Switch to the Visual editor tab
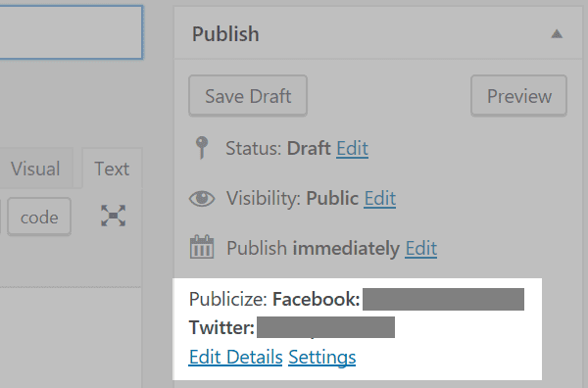 [35, 168]
